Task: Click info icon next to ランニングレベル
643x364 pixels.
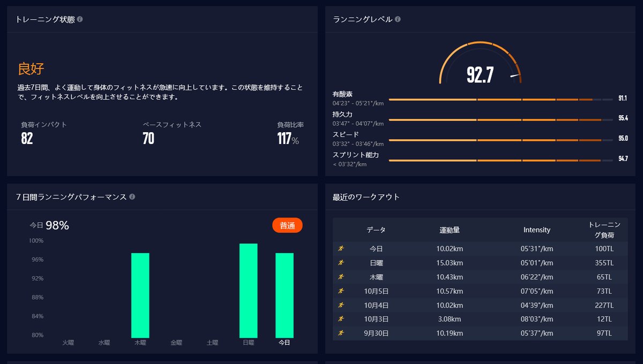Action: pyautogui.click(x=398, y=19)
